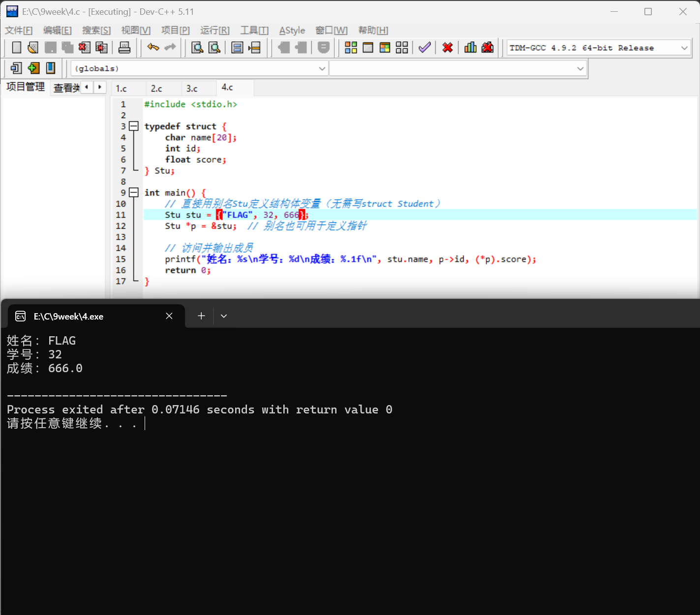The image size is (700, 615).
Task: Click the 'return 0;' code line
Action: pos(188,270)
